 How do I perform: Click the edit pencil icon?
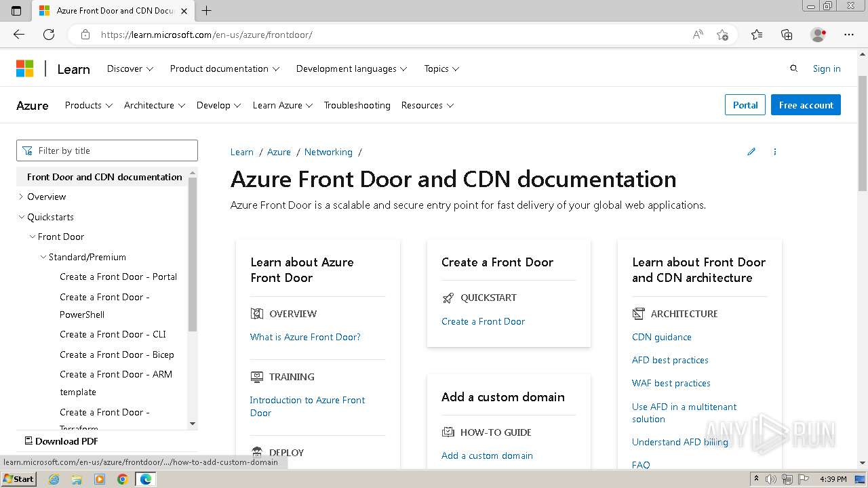pos(751,152)
